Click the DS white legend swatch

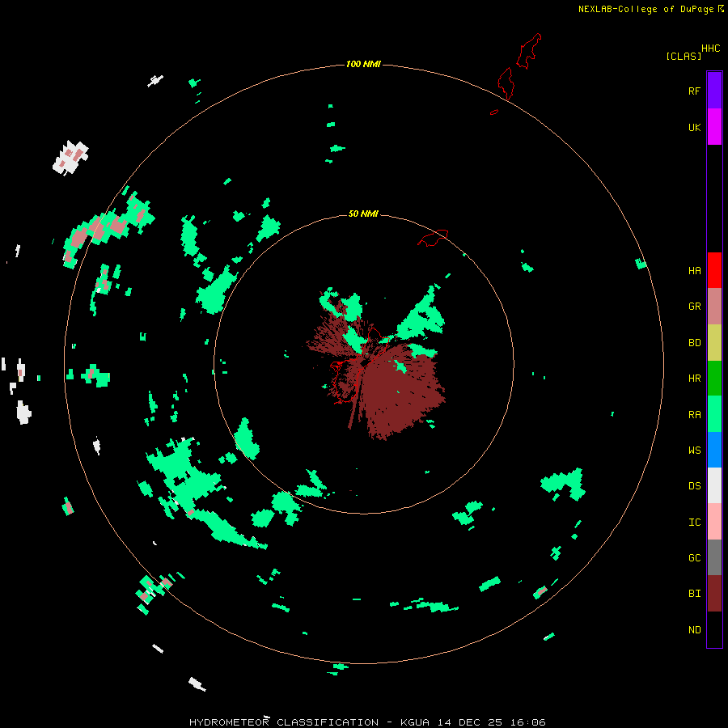(x=714, y=485)
